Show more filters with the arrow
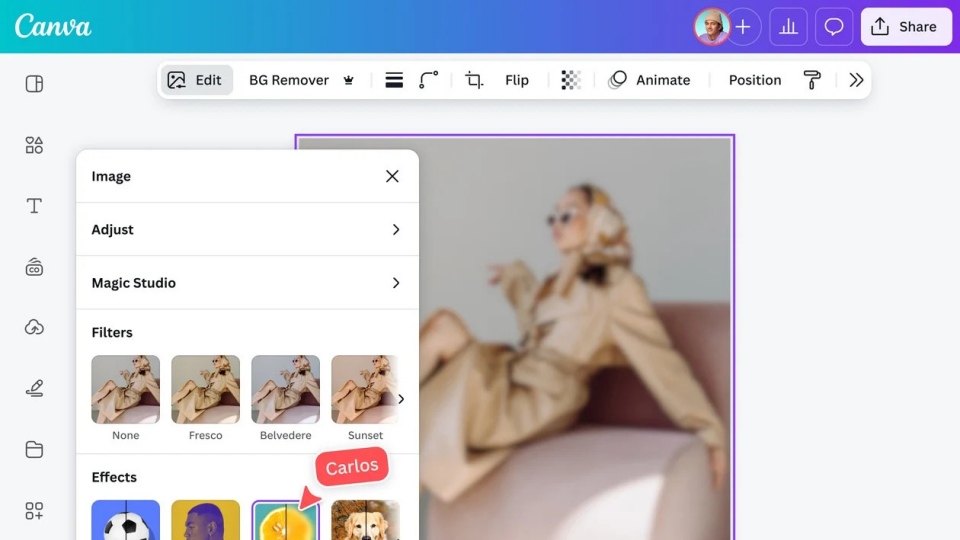 (402, 399)
